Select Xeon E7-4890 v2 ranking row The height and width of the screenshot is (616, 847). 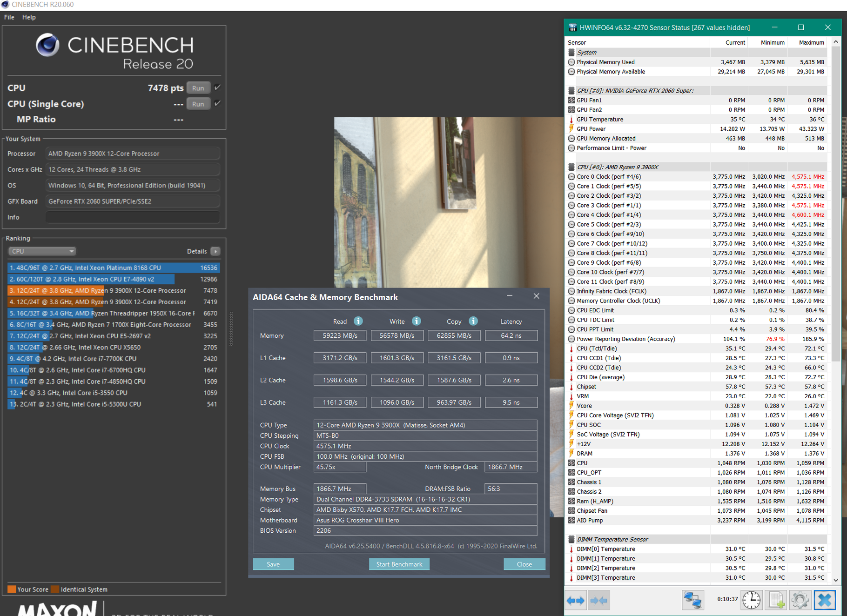click(114, 279)
